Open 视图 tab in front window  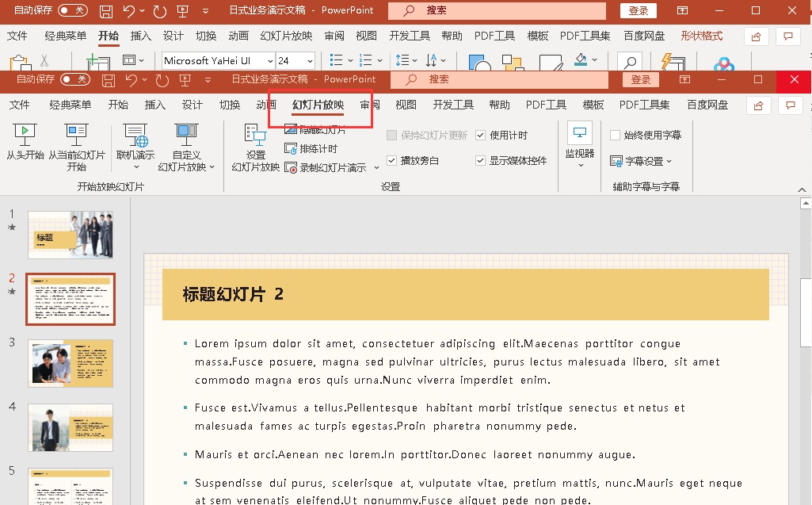tap(406, 105)
